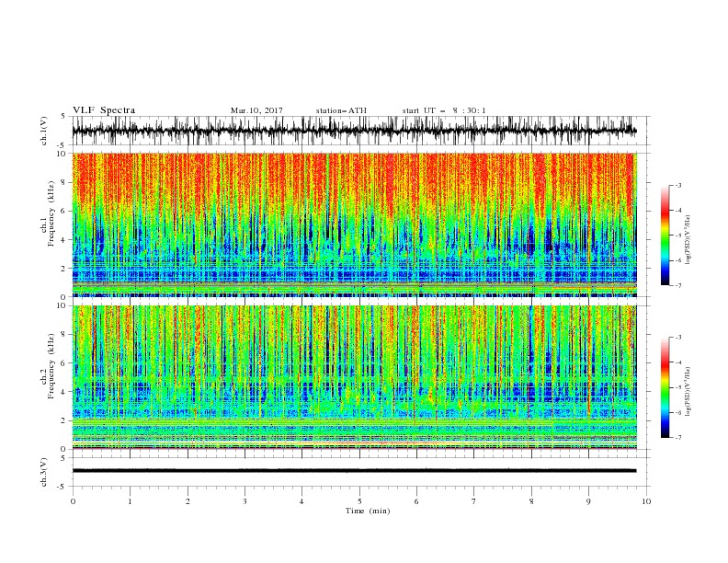Click inside the ch.1 spectrogram panel

click(354, 224)
